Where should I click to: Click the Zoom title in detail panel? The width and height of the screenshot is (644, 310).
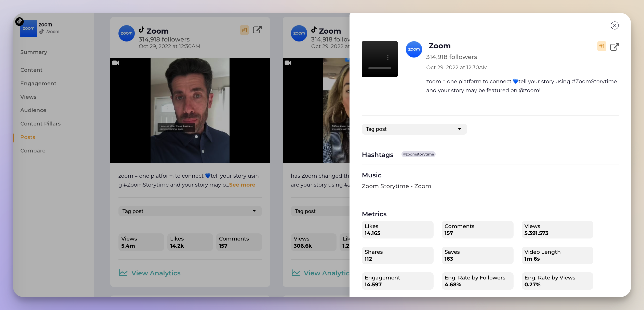coord(440,46)
